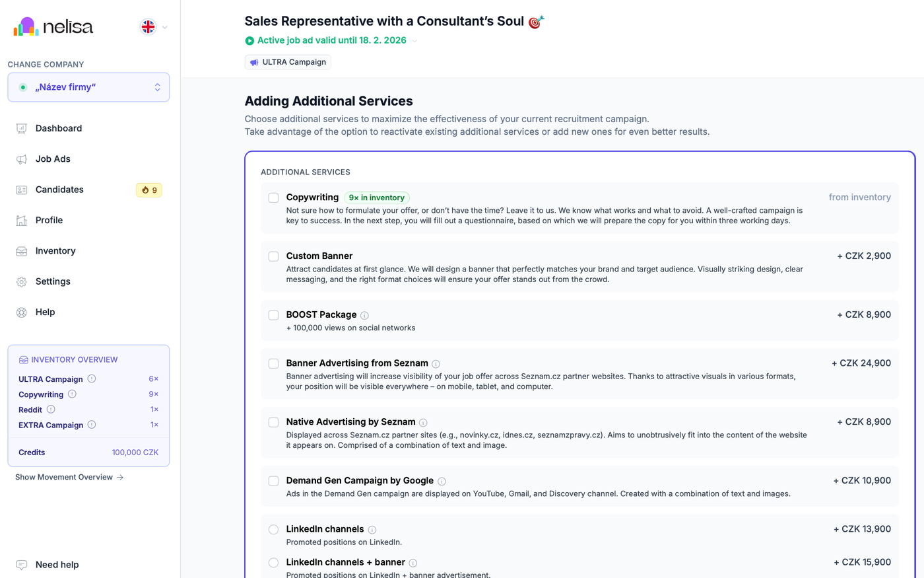Expand the active job ad status dropdown
Viewport: 924px width, 578px height.
point(414,41)
